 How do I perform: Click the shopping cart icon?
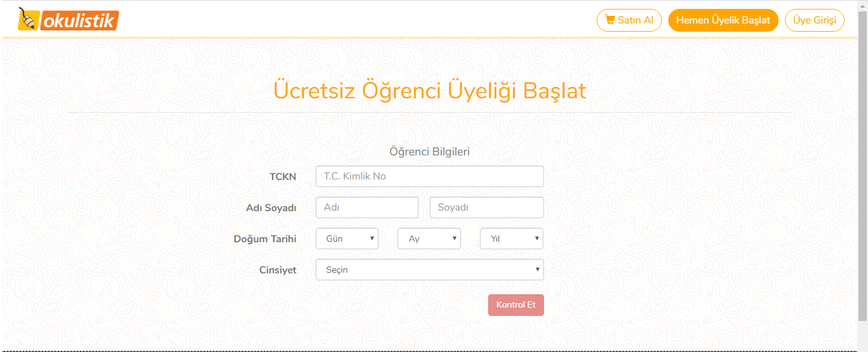610,20
